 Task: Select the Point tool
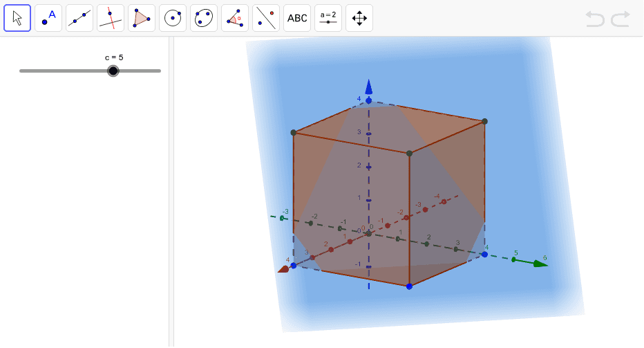(48, 18)
